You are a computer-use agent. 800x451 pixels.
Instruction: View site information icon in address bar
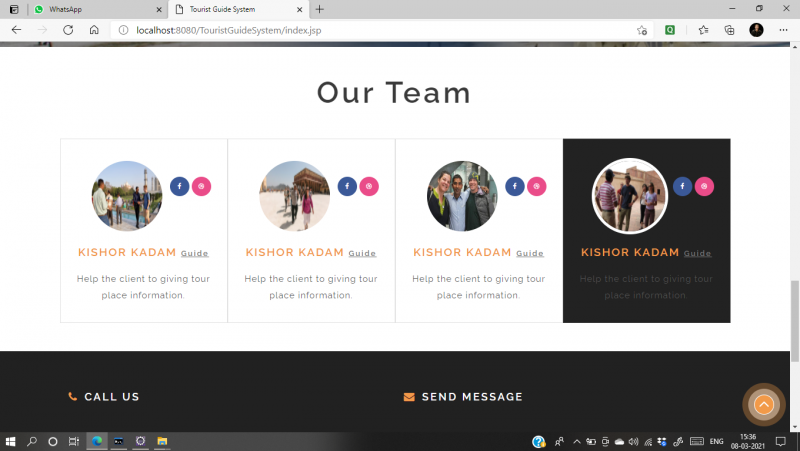click(123, 30)
